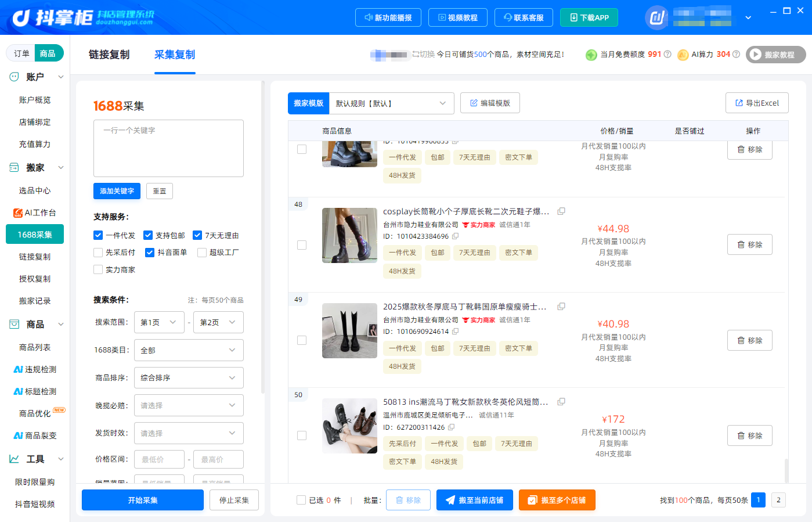
Task: Open AI违规检测 in sidebar
Action: [x=35, y=369]
